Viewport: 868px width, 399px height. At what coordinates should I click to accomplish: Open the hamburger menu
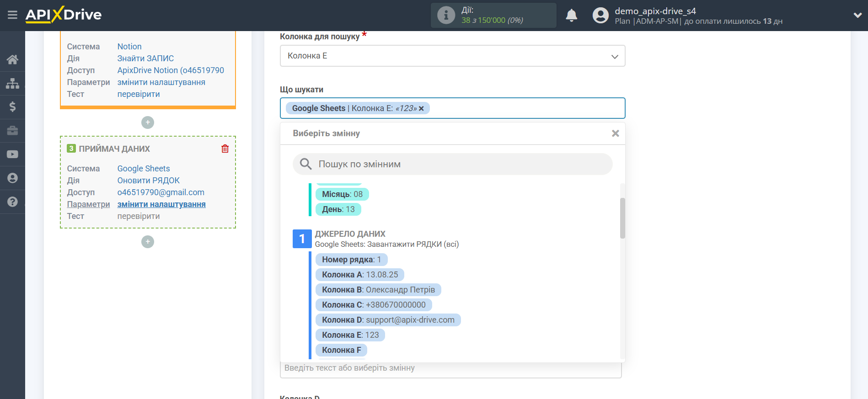point(12,15)
